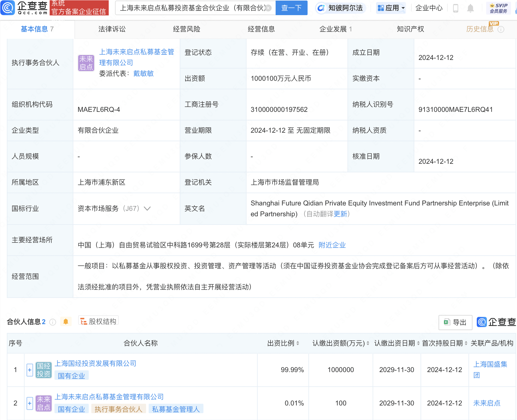Screen dimensions: 517x420
Task: Expand row for 上海未来启点私募基金管理有限公司
Action: coord(30,403)
